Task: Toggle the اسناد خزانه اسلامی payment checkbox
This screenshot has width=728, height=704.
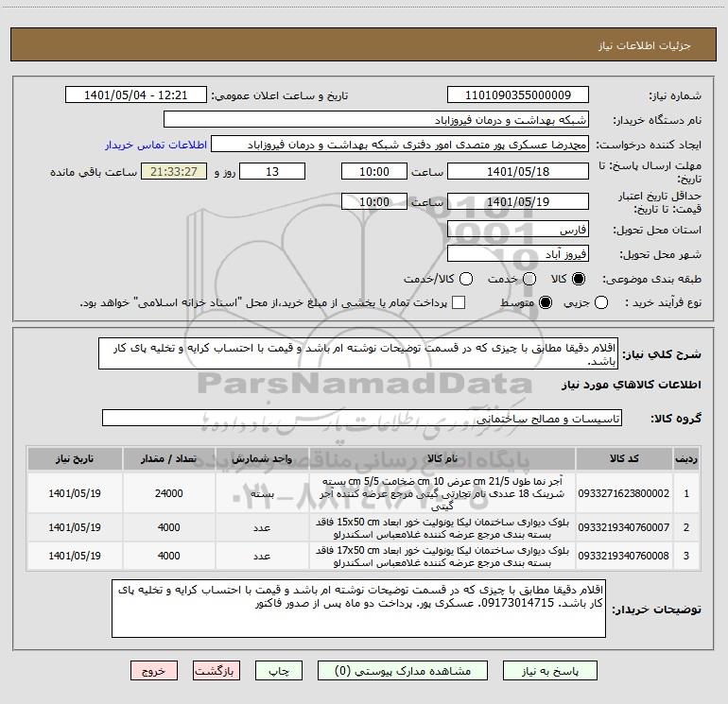Action: [459, 302]
